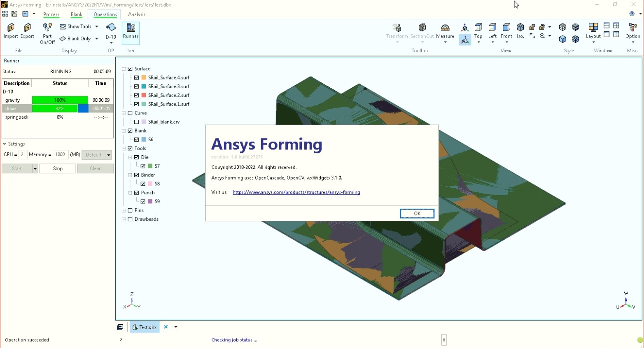Image resolution: width=644 pixels, height=348 pixels.
Task: Click the upper axis globe rotation icon
Action: [x=465, y=27]
